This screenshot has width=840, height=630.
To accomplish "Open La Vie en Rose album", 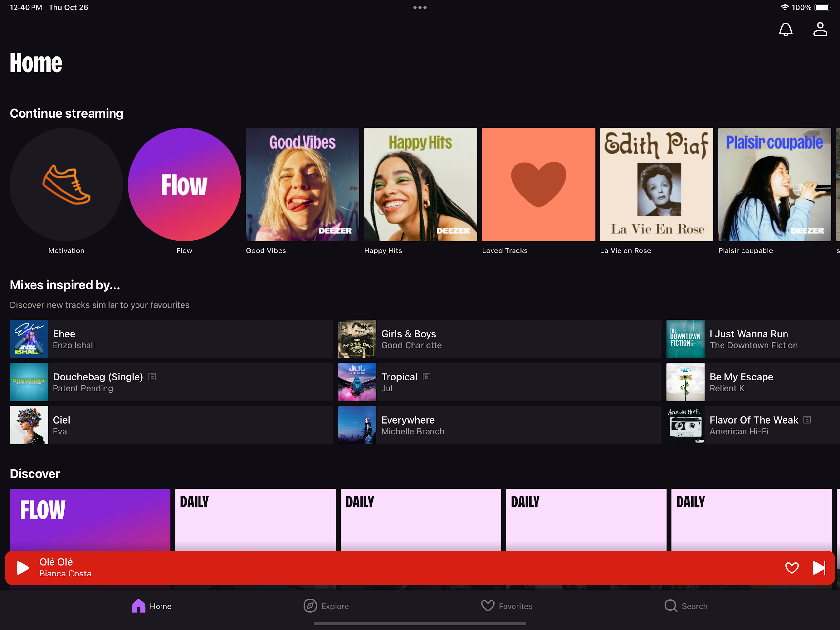I will (656, 185).
